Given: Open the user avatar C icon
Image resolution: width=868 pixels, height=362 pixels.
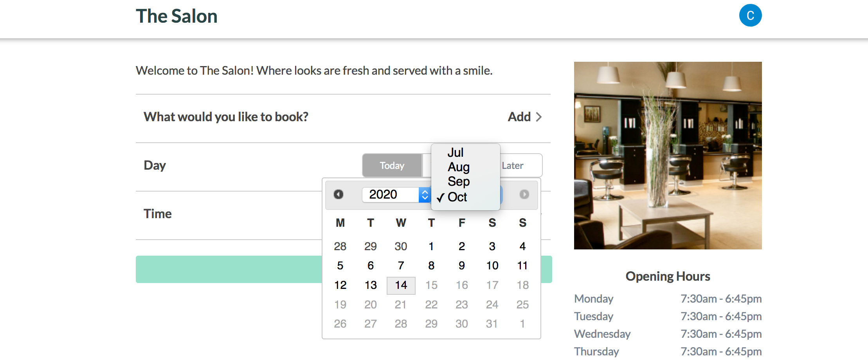Looking at the screenshot, I should [750, 16].
